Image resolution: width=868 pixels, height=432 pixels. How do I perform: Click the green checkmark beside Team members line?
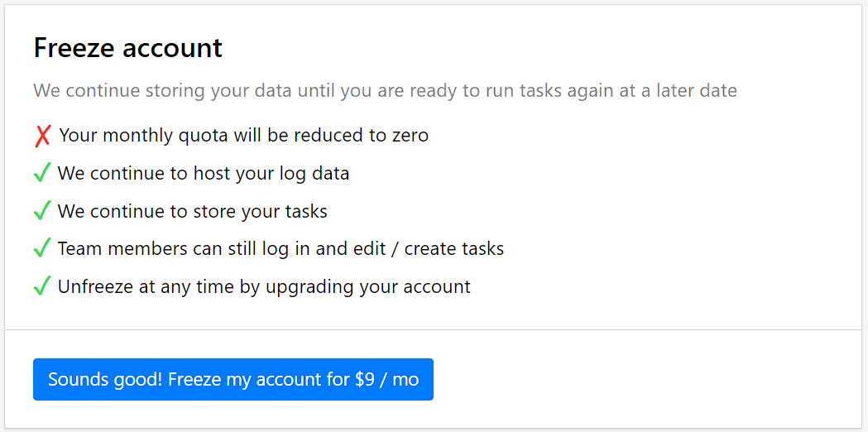(42, 249)
